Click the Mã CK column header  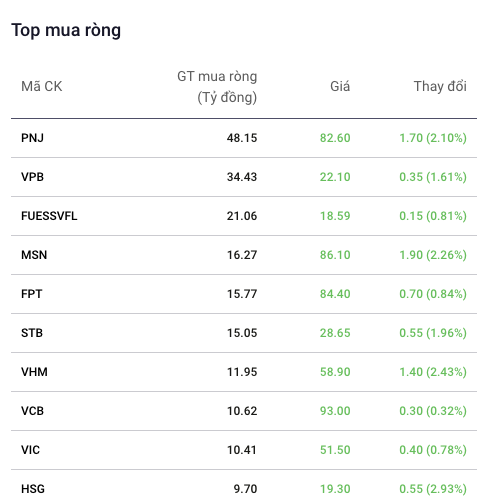tap(42, 86)
